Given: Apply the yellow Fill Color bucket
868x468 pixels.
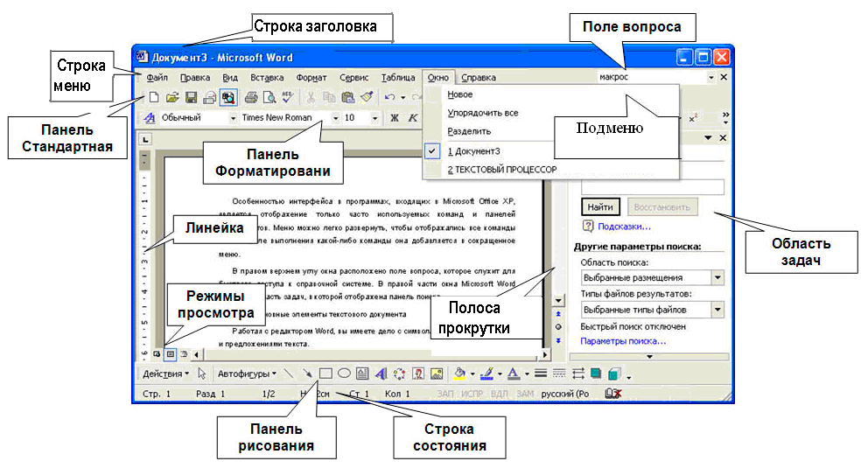Looking at the screenshot, I should click(x=459, y=374).
